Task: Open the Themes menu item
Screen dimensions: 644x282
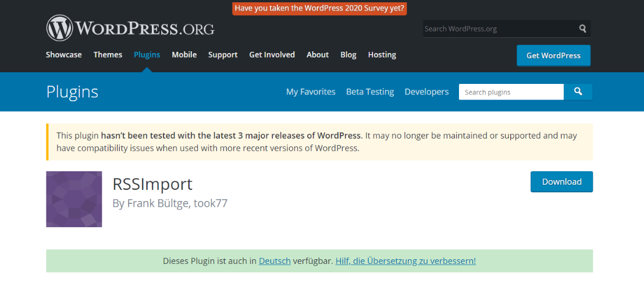Action: [108, 55]
